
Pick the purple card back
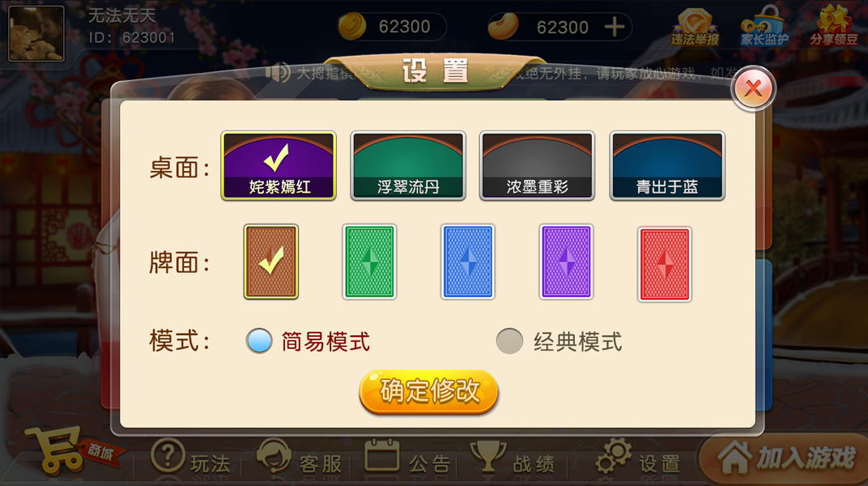(566, 262)
